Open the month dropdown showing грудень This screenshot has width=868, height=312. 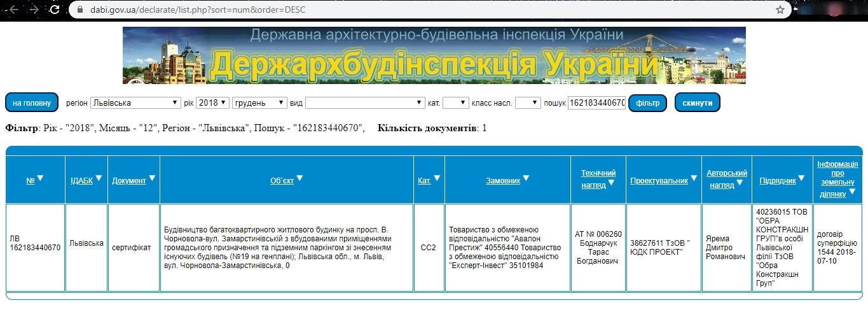tap(260, 103)
